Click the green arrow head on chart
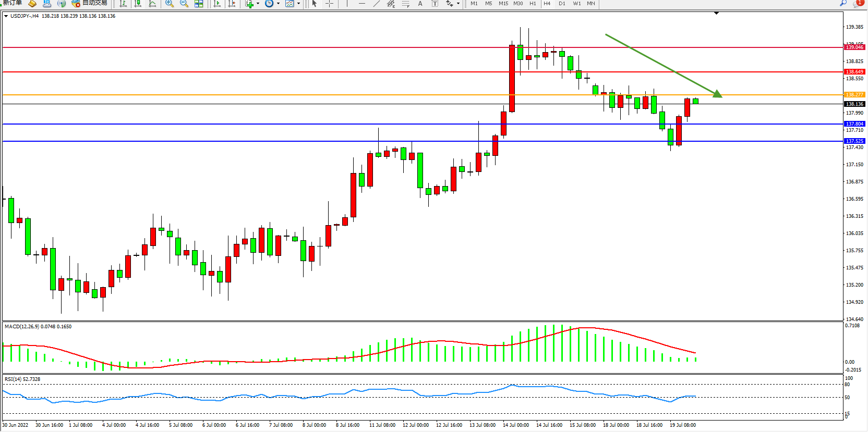Screen dimensions: 868x432 tap(717, 94)
